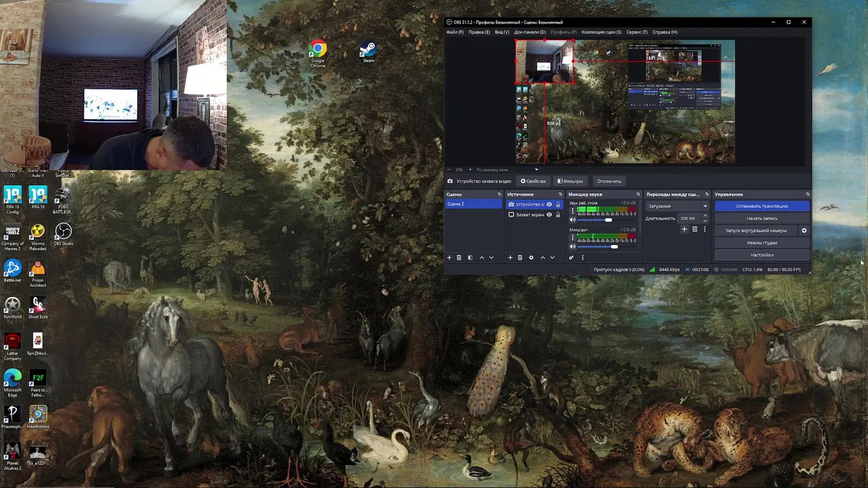Image resolution: width=868 pixels, height=488 pixels.
Task: Select FIFA 19 Config desktop icon
Action: pyautogui.click(x=12, y=201)
